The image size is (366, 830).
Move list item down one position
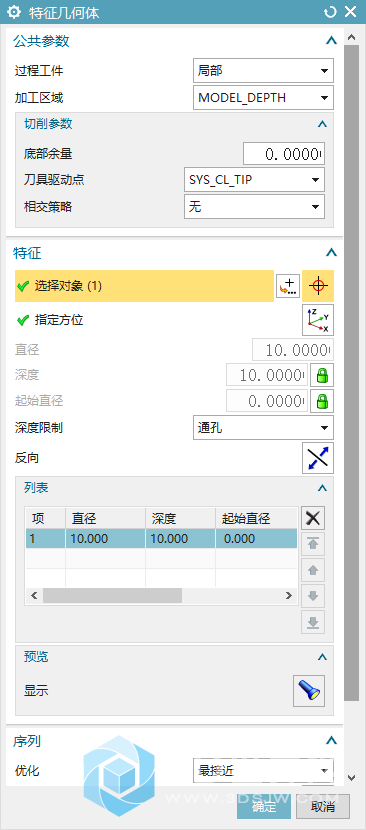pos(313,596)
